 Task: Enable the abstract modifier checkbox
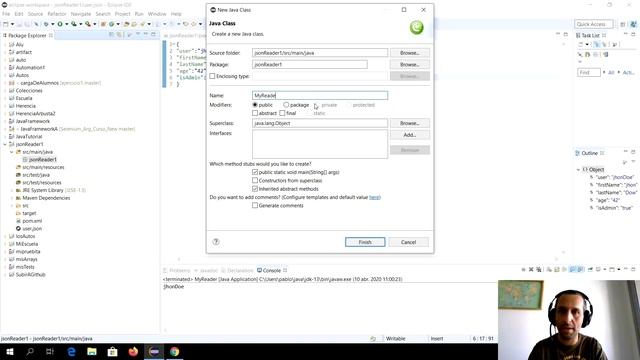(255, 113)
